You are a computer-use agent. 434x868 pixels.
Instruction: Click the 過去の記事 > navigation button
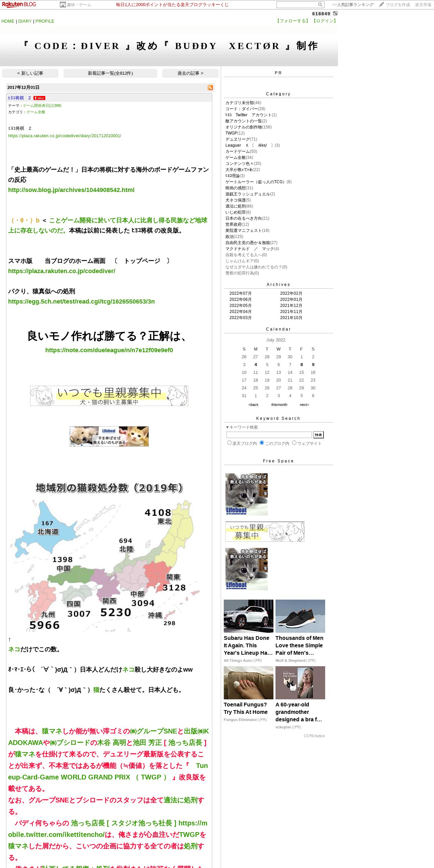tap(190, 73)
